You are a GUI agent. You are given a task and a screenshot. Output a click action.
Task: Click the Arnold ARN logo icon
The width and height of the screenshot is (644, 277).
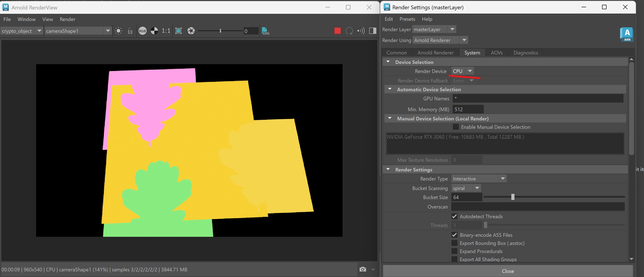(x=627, y=34)
